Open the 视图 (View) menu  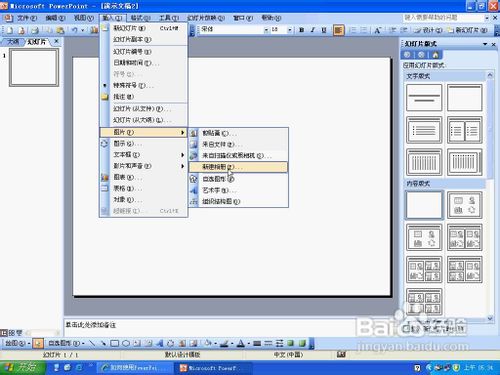(x=84, y=18)
